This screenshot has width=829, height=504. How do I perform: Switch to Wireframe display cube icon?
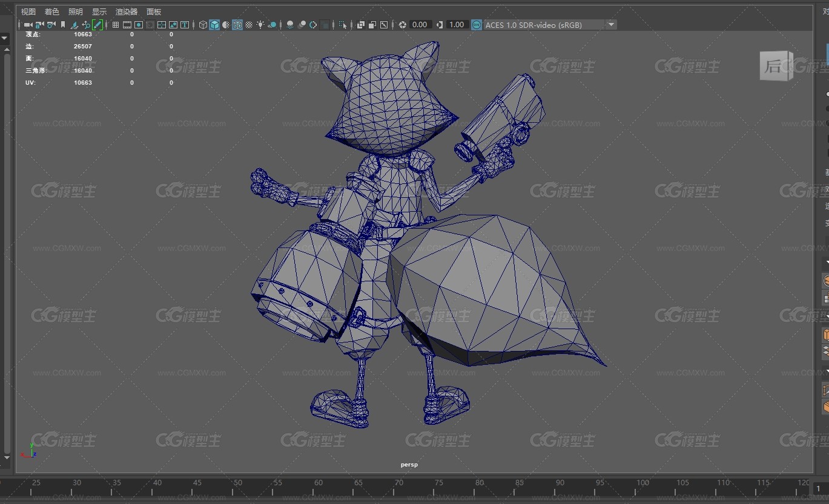click(x=203, y=25)
